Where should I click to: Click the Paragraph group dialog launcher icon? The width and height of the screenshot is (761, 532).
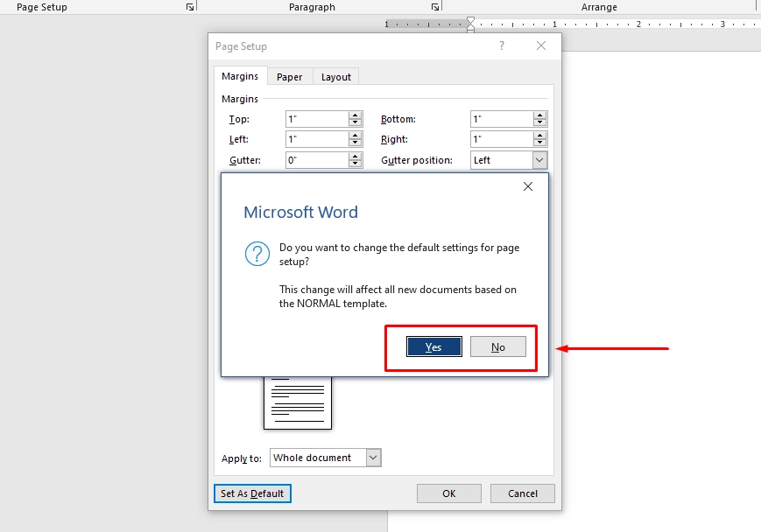(435, 7)
